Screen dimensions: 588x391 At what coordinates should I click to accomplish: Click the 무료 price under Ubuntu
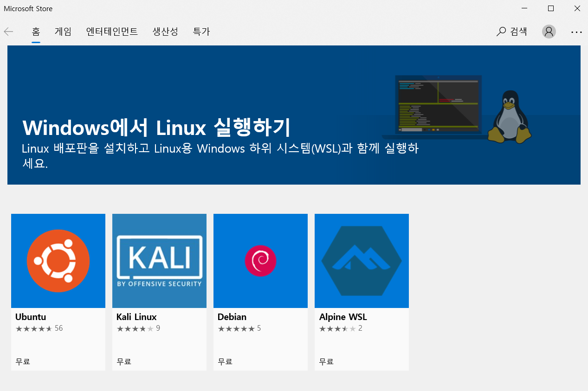(23, 361)
